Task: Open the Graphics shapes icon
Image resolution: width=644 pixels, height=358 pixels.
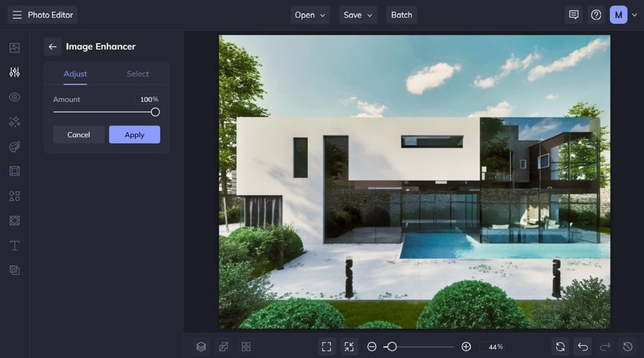Action: pos(14,196)
